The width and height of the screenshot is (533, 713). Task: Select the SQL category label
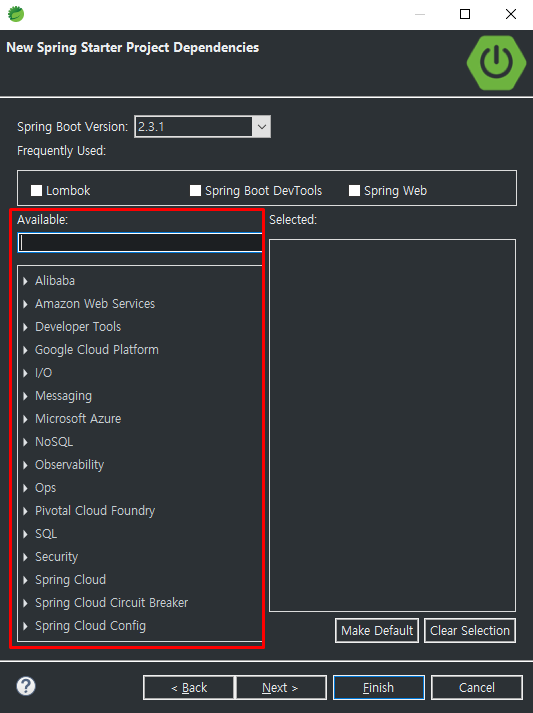46,534
